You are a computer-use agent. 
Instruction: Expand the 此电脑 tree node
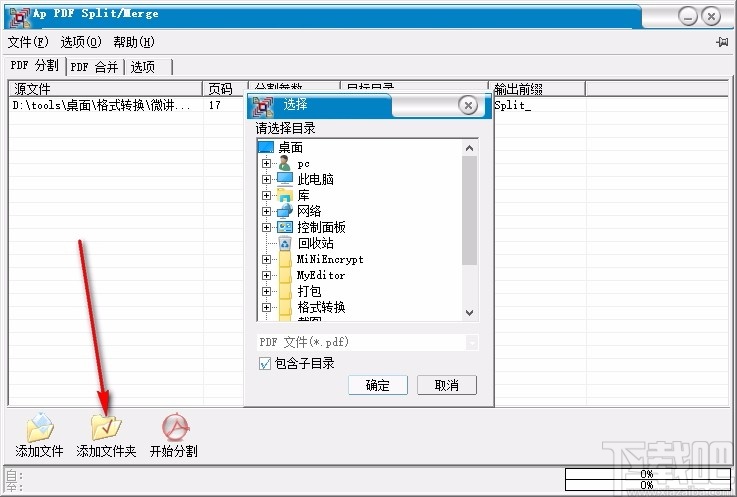pos(267,179)
